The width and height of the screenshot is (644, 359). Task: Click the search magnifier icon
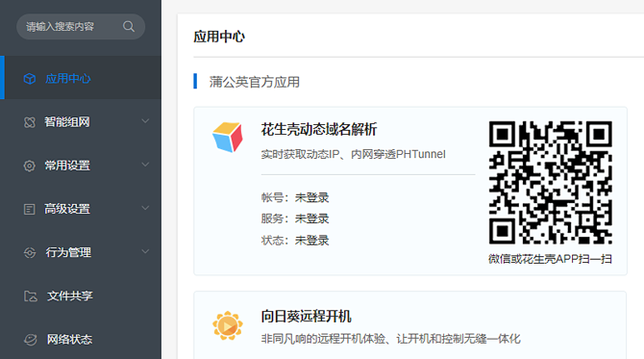(x=129, y=27)
